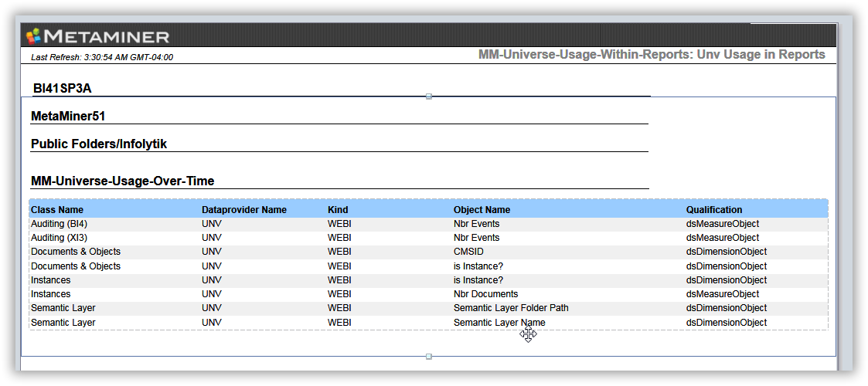Select the Nbr Documents object cell
The height and width of the screenshot is (386, 868).
(485, 294)
